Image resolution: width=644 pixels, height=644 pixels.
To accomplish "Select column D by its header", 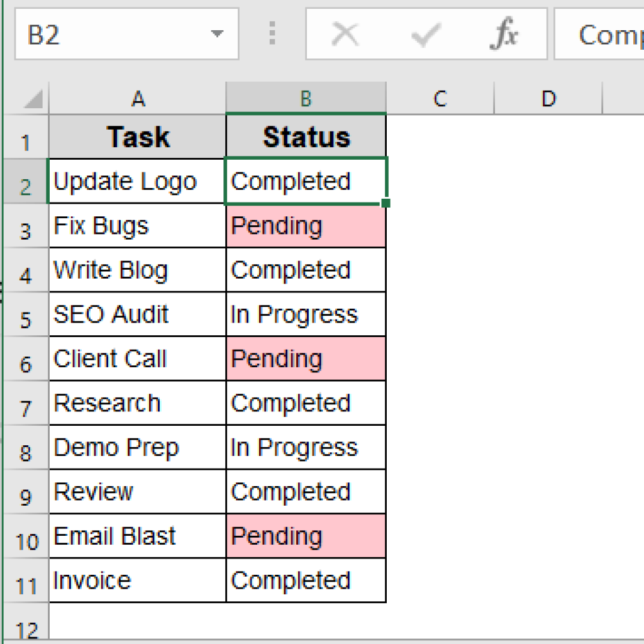I will (x=548, y=99).
